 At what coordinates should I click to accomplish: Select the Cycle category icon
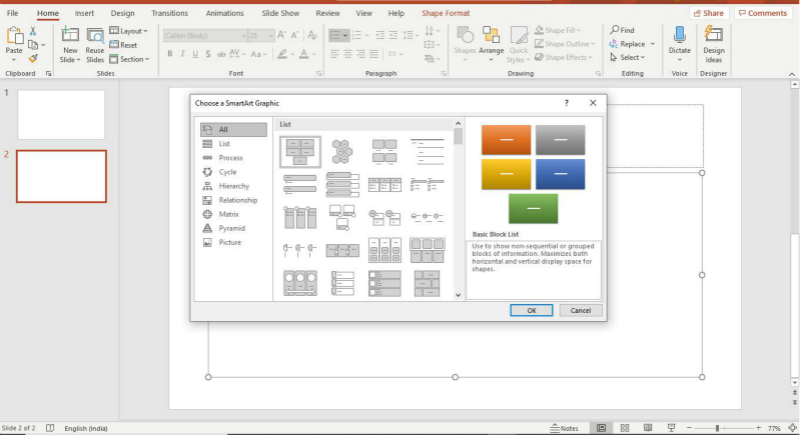208,172
